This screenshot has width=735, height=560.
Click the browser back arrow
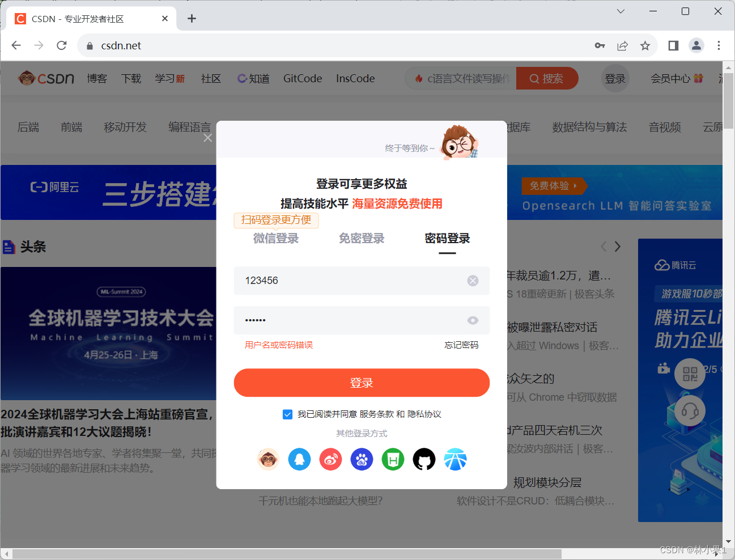[x=16, y=45]
